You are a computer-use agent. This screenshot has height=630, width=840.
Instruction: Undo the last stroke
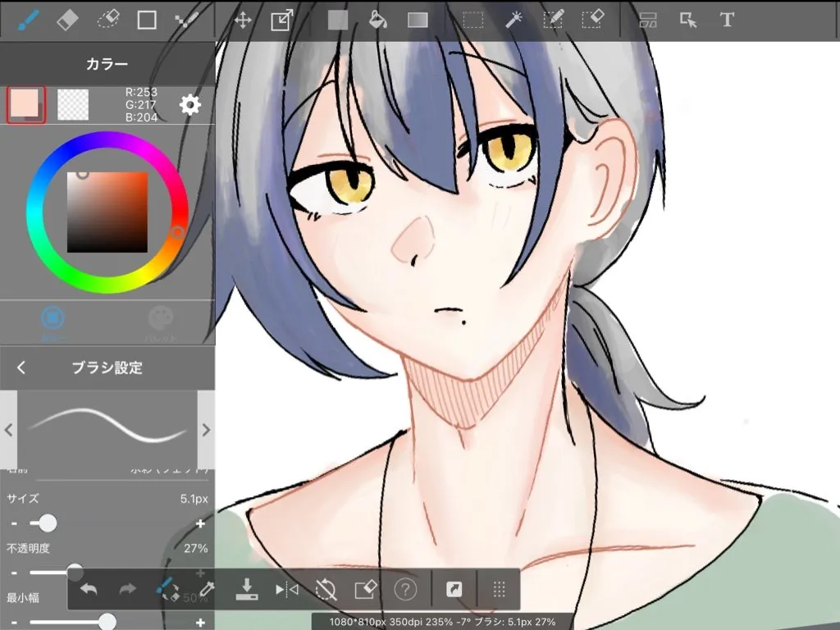tap(89, 590)
